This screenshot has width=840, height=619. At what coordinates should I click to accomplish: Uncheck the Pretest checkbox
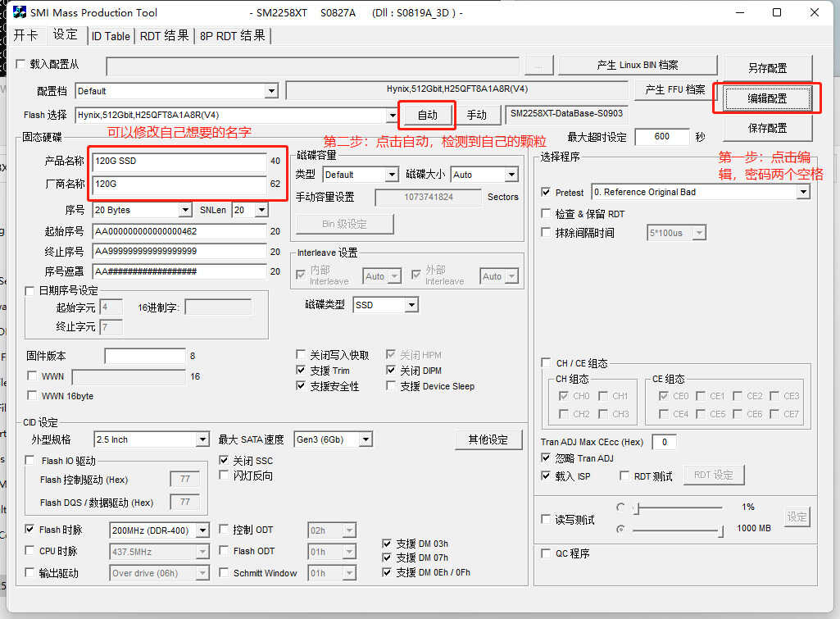coord(546,192)
